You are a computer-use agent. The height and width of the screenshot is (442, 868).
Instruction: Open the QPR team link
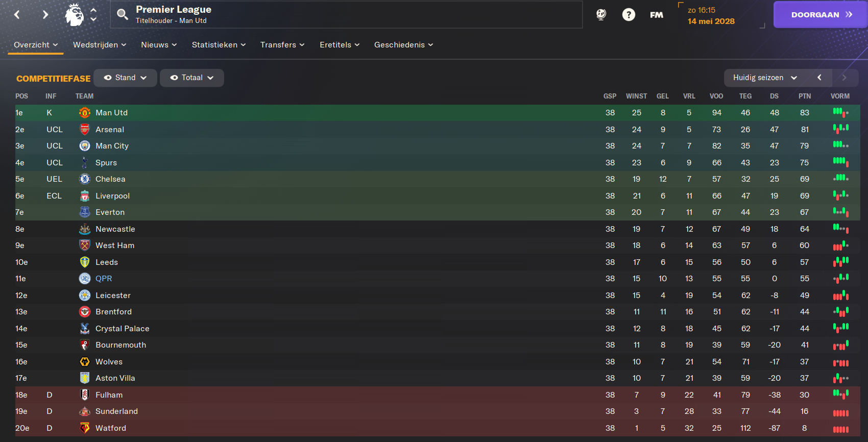pos(104,279)
